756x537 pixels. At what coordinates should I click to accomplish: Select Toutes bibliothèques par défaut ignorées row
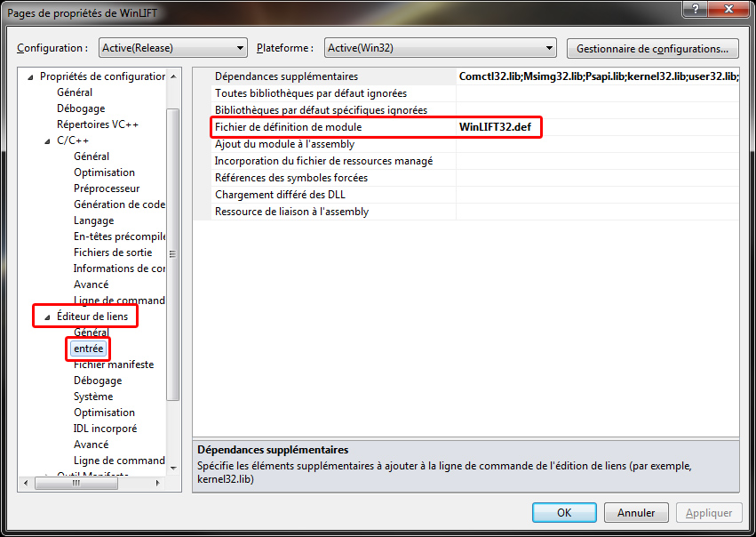[466, 93]
